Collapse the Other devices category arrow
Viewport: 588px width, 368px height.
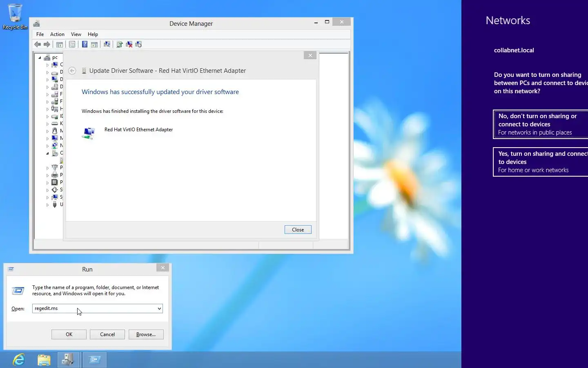47,153
